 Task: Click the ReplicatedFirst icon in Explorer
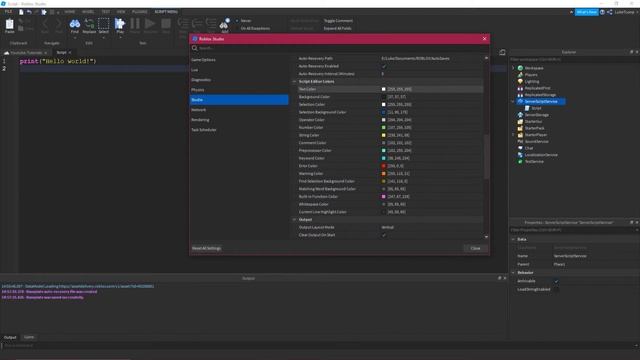(x=520, y=88)
